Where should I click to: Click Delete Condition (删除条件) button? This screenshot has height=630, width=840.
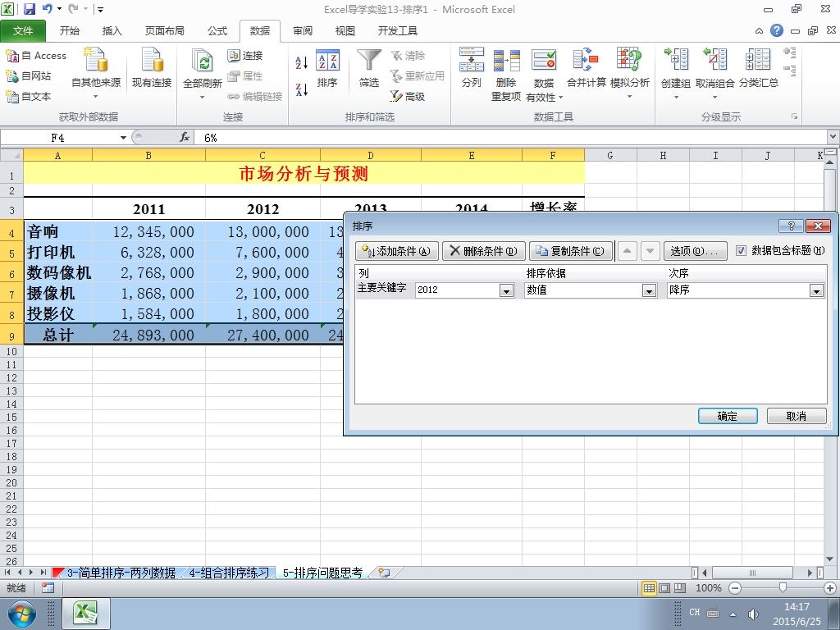(x=484, y=251)
